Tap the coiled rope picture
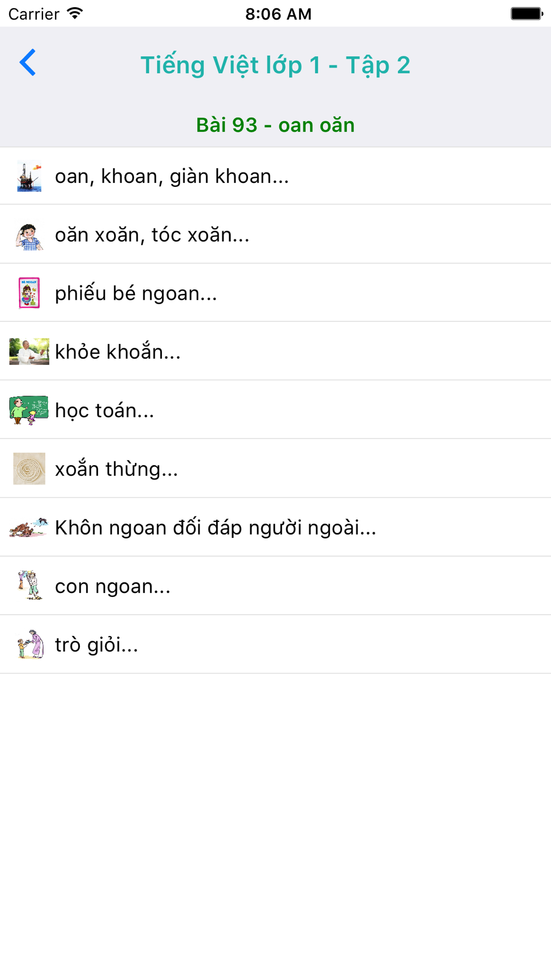This screenshot has width=551, height=980. (29, 469)
